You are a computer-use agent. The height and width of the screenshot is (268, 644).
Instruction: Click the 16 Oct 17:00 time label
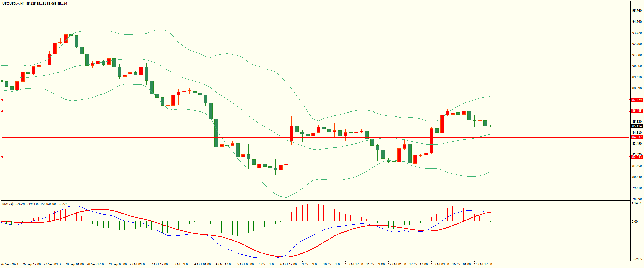tap(483, 264)
